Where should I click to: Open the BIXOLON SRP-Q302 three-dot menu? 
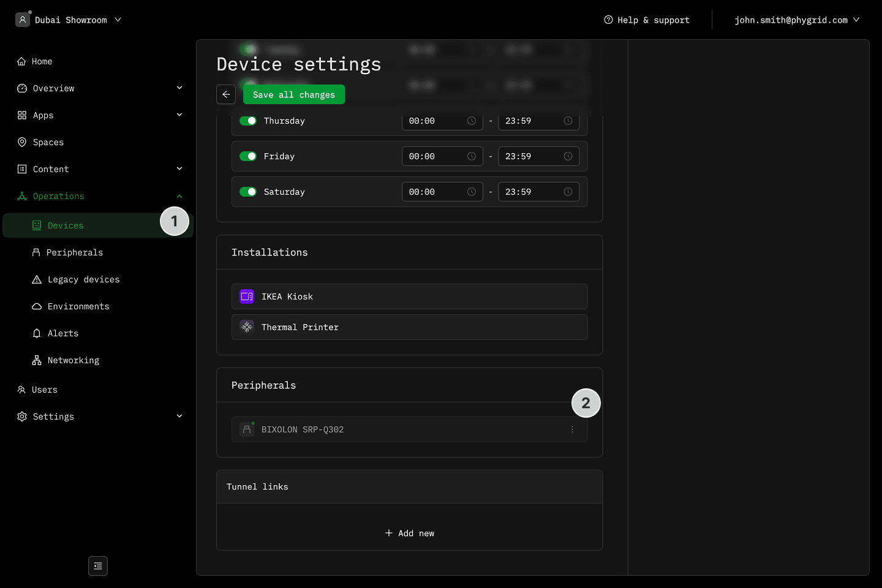572,429
